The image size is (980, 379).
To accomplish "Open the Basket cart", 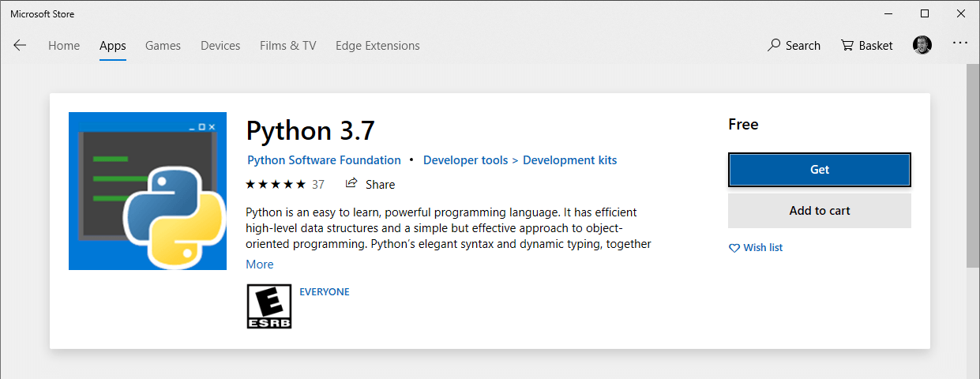I will point(866,46).
